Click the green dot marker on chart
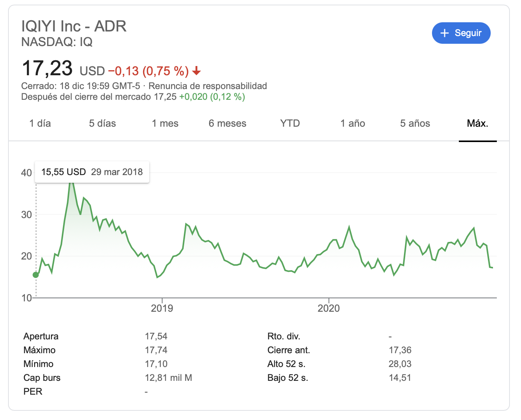The image size is (521, 420). coord(36,274)
